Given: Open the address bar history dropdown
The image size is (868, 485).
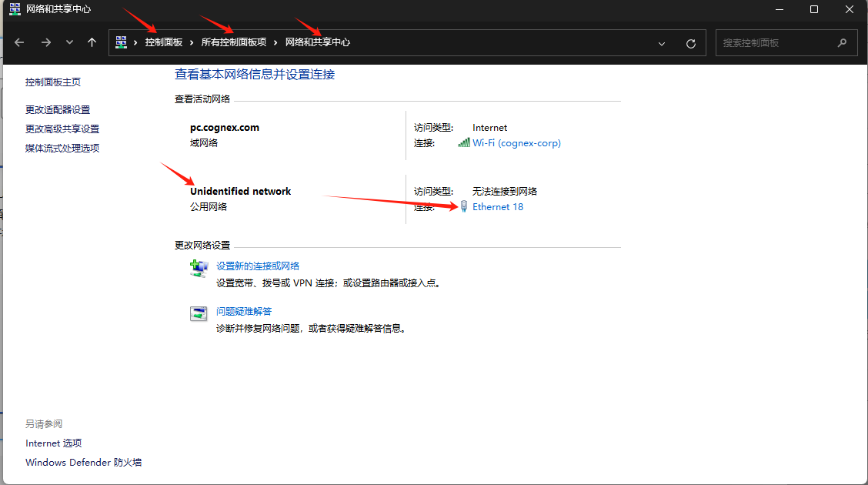Looking at the screenshot, I should coord(662,44).
